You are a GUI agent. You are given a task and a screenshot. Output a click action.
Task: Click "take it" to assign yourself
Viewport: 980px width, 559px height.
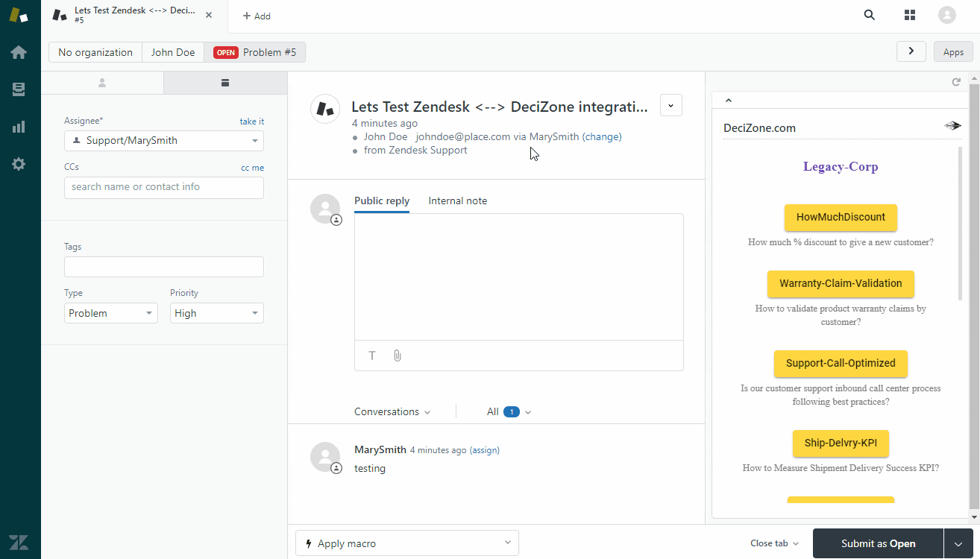point(254,121)
